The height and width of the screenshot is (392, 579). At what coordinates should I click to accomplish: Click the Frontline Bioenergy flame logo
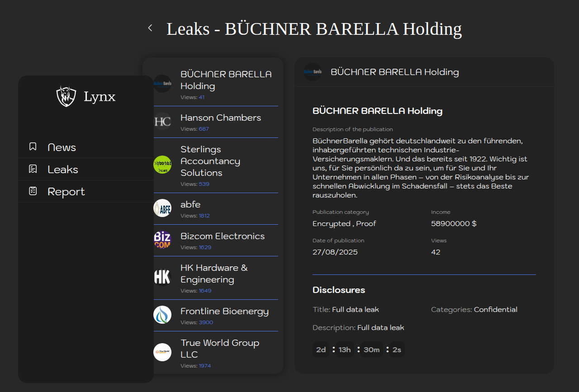point(162,315)
